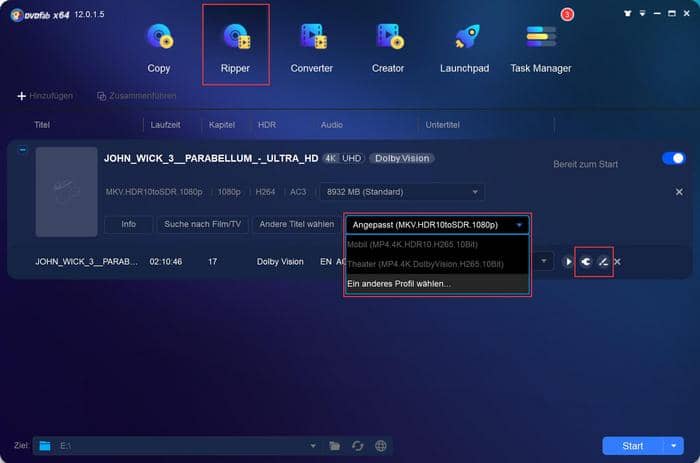
Task: Click the AC3 audio codec label
Action: (298, 192)
